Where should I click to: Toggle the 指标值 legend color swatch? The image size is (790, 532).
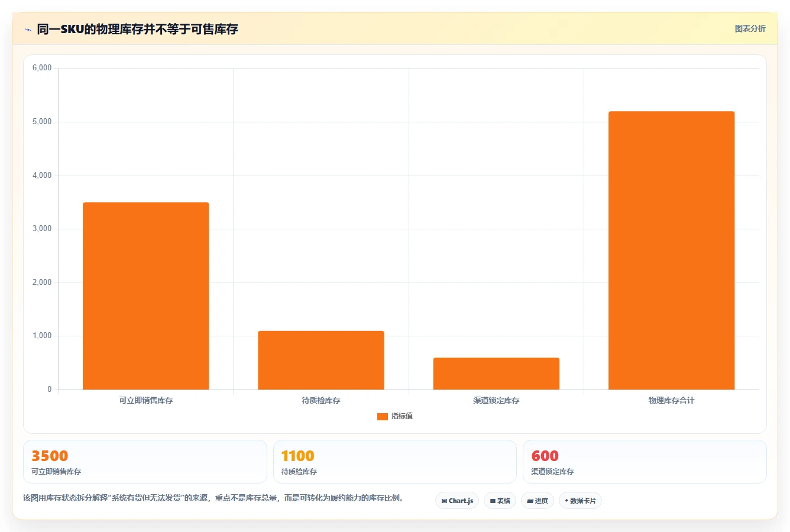[x=383, y=417]
